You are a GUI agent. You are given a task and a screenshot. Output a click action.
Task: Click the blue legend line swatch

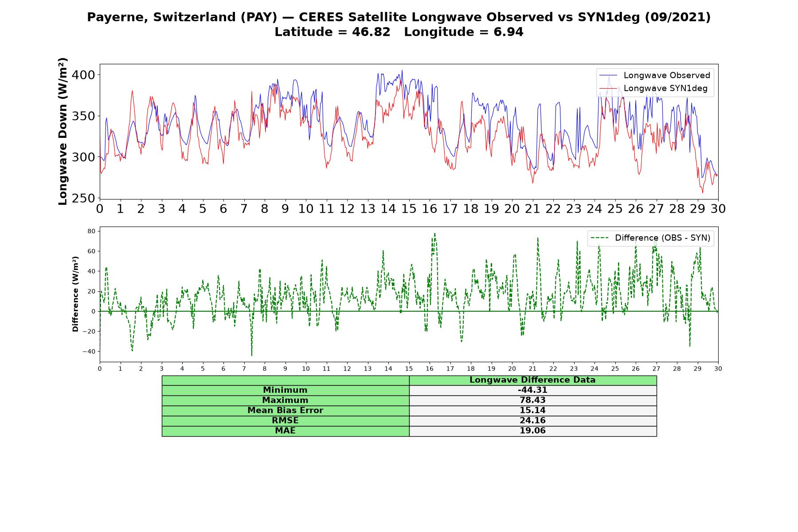(608, 76)
